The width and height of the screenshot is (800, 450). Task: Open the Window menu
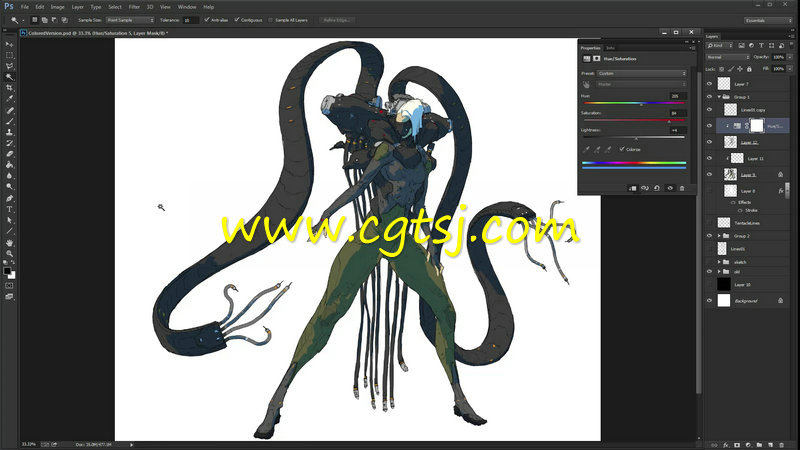click(x=187, y=7)
